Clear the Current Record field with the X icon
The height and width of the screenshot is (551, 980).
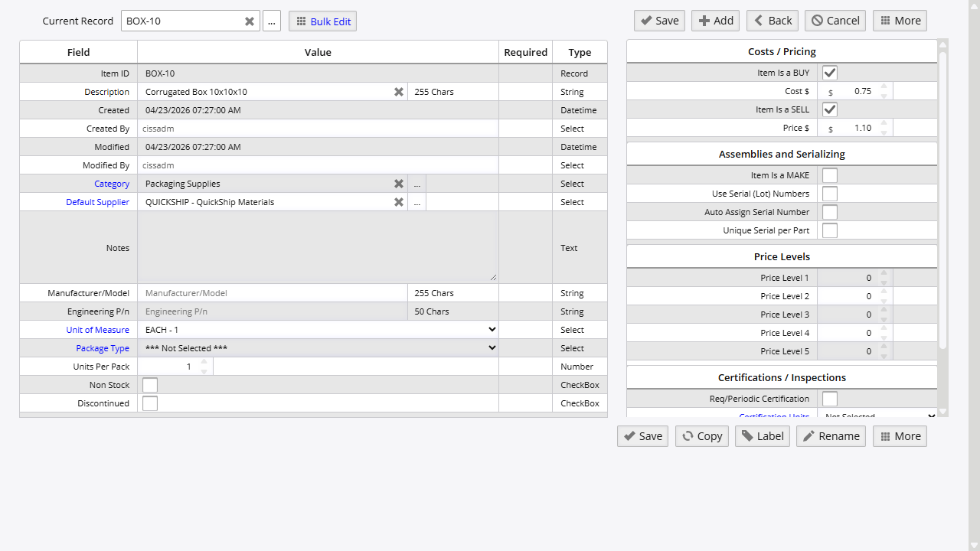coord(249,21)
